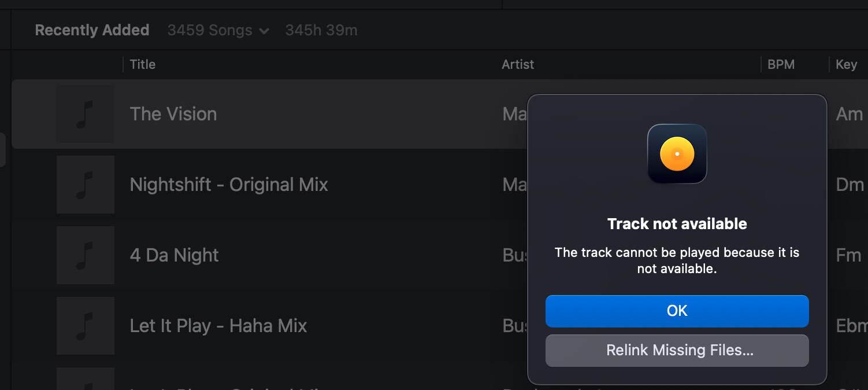This screenshot has height=390, width=868.
Task: Click Relink Missing Files button
Action: click(x=677, y=351)
